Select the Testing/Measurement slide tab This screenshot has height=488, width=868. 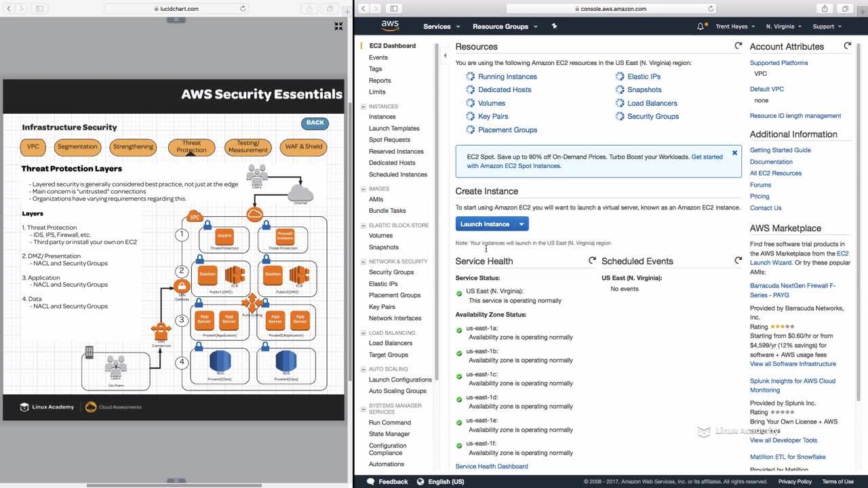click(x=248, y=146)
